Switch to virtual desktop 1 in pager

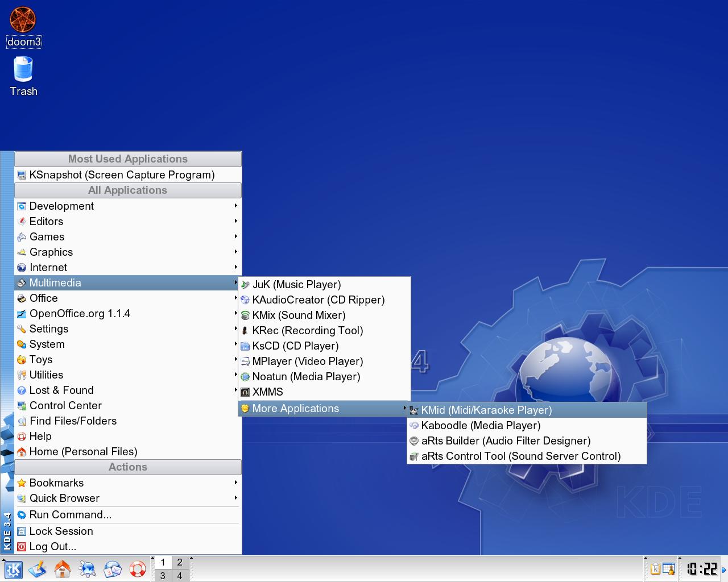(x=163, y=563)
